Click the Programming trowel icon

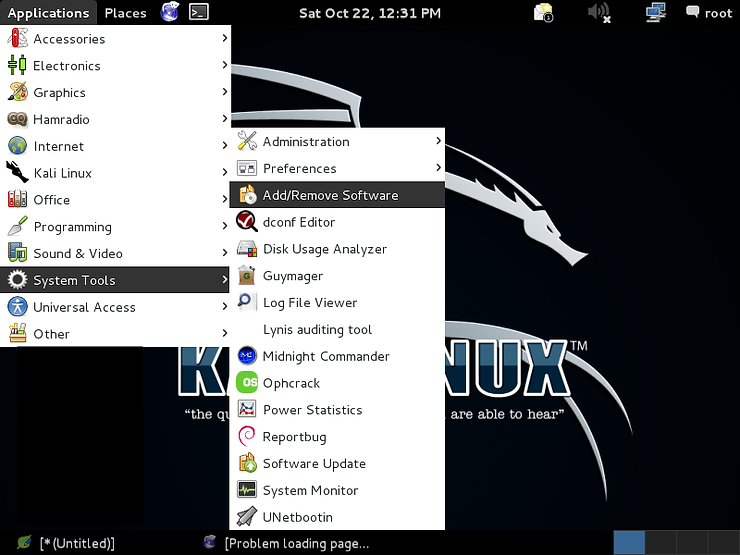[x=17, y=226]
